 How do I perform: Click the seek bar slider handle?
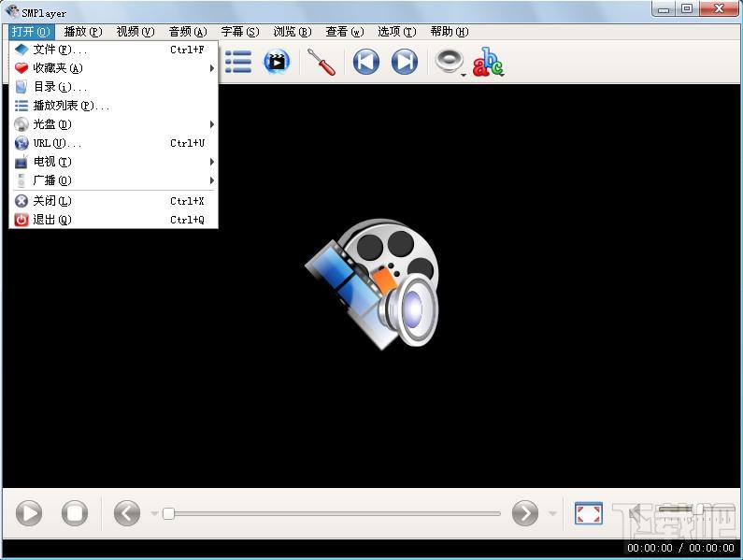click(168, 513)
